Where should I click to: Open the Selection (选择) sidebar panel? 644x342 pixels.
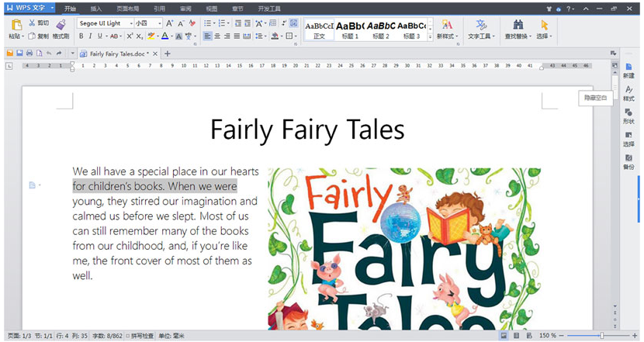[628, 139]
